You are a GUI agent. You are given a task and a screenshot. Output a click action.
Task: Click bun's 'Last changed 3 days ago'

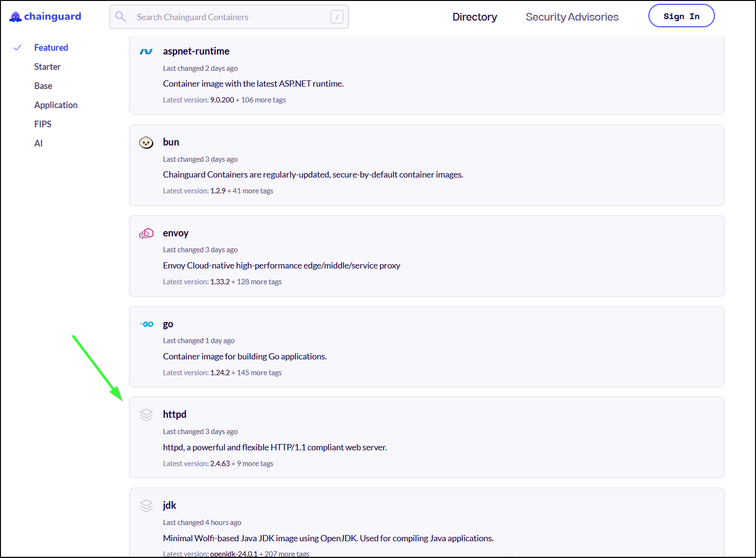(200, 159)
